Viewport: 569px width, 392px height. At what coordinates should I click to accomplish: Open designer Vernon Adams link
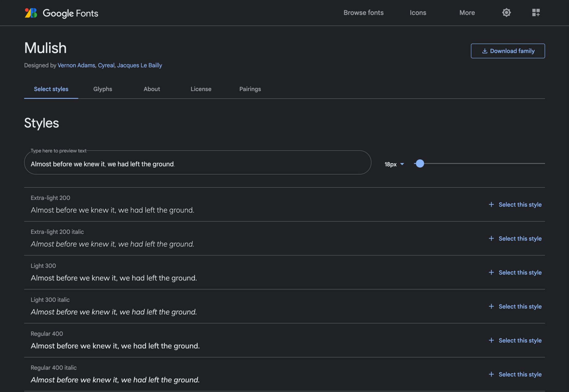pos(76,65)
